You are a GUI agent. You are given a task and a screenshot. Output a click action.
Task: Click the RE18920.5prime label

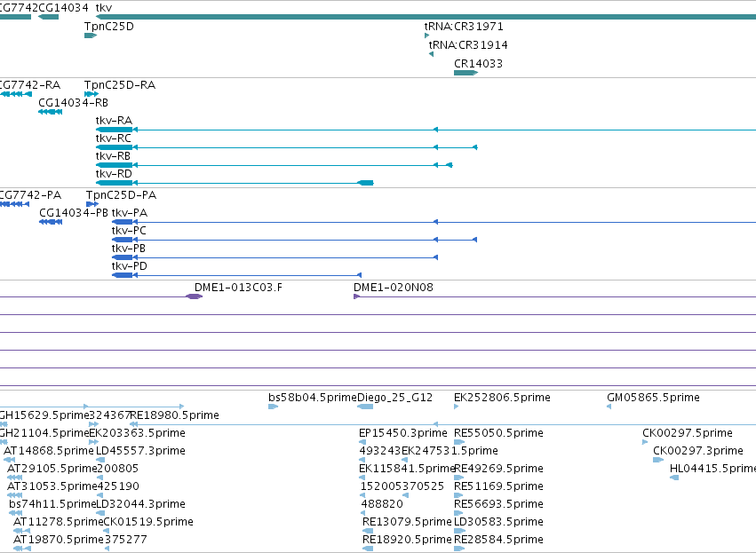[407, 540]
